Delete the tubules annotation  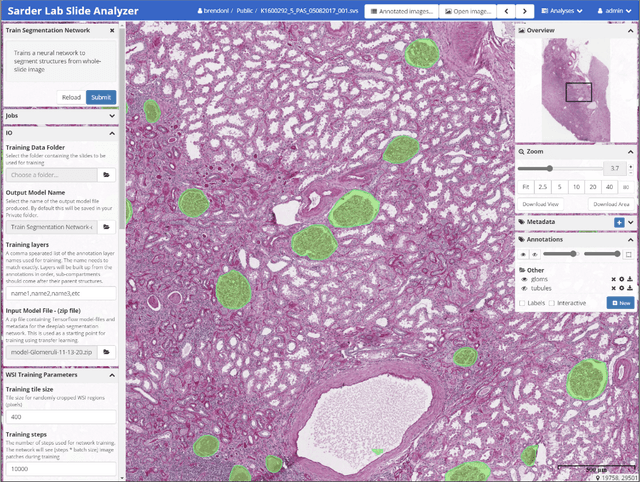click(x=613, y=288)
